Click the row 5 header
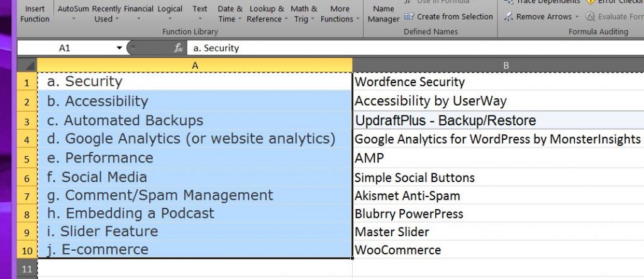 27,157
